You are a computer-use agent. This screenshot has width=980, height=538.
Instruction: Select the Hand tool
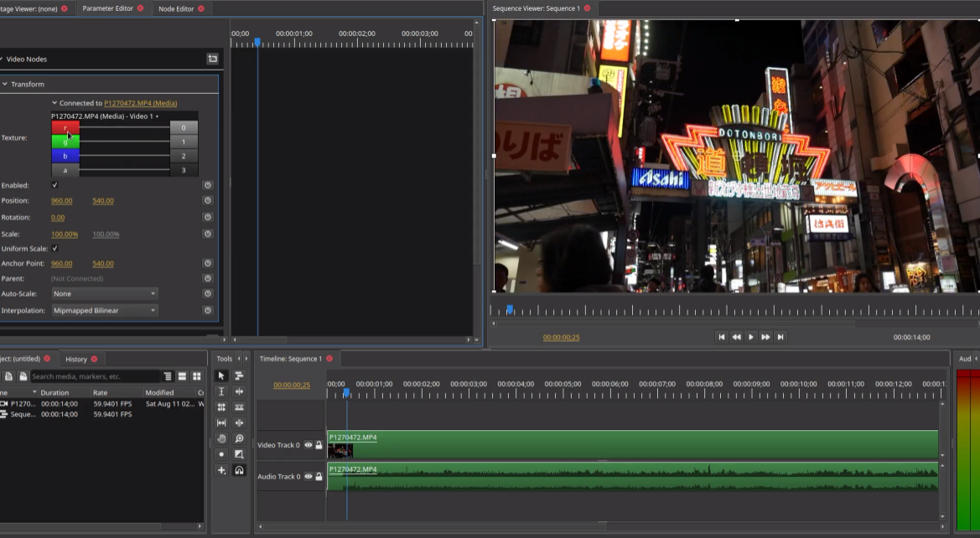221,438
